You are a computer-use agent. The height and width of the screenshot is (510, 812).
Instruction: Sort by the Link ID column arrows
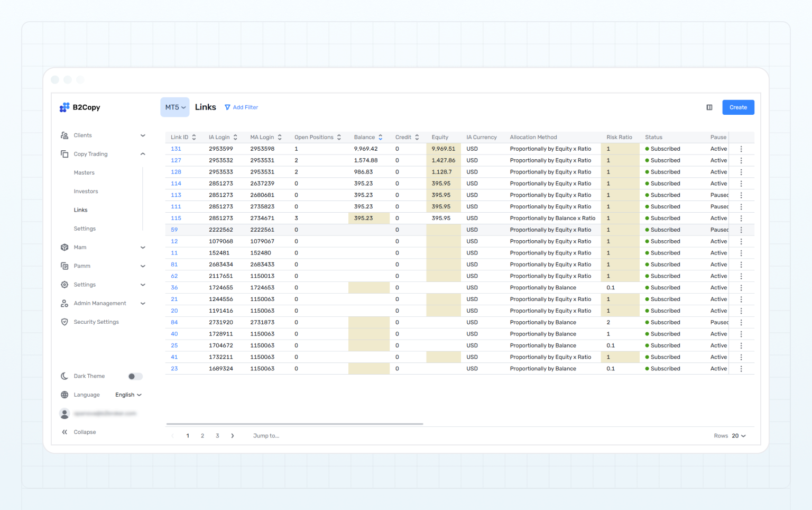(194, 138)
